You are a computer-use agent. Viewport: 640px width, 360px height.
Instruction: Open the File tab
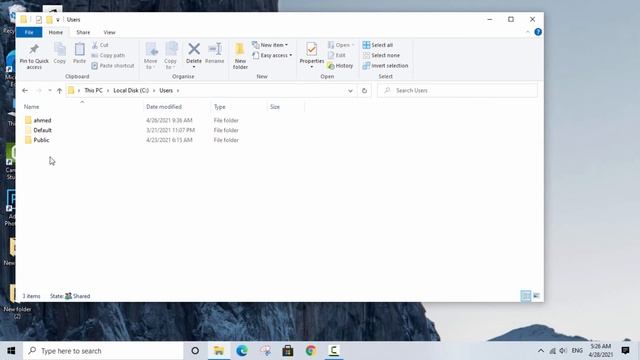coord(29,32)
